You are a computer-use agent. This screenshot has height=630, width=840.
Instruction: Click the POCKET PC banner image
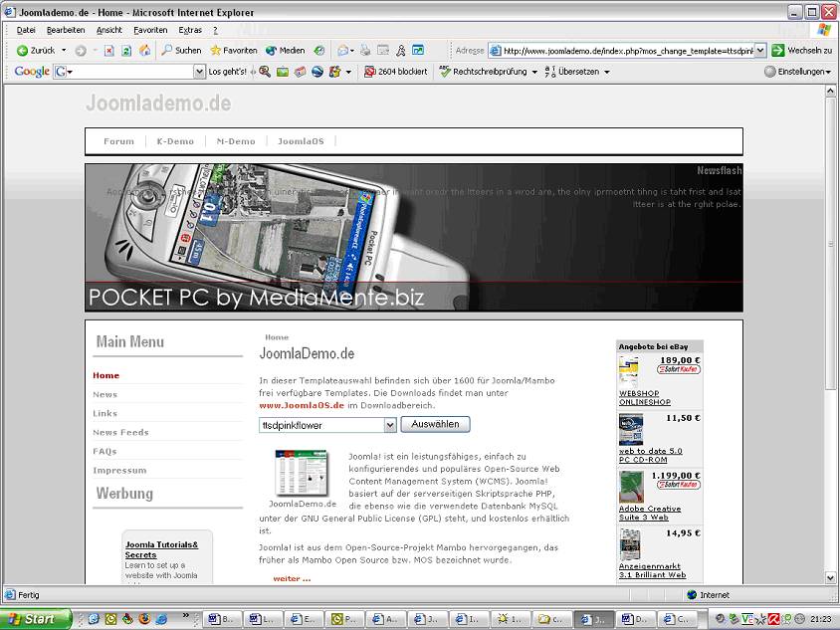click(x=414, y=237)
